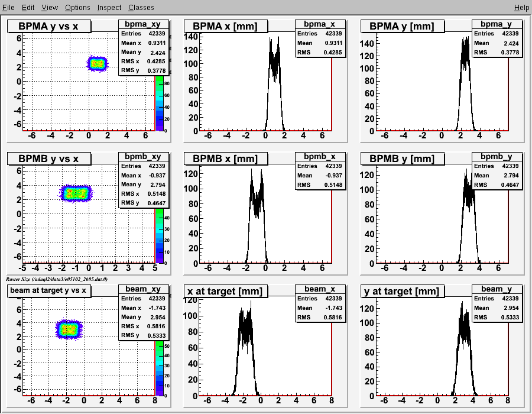Image resolution: width=532 pixels, height=414 pixels.
Task: Click the beam spot in BPMA y vs x plot
Action: tap(97, 63)
